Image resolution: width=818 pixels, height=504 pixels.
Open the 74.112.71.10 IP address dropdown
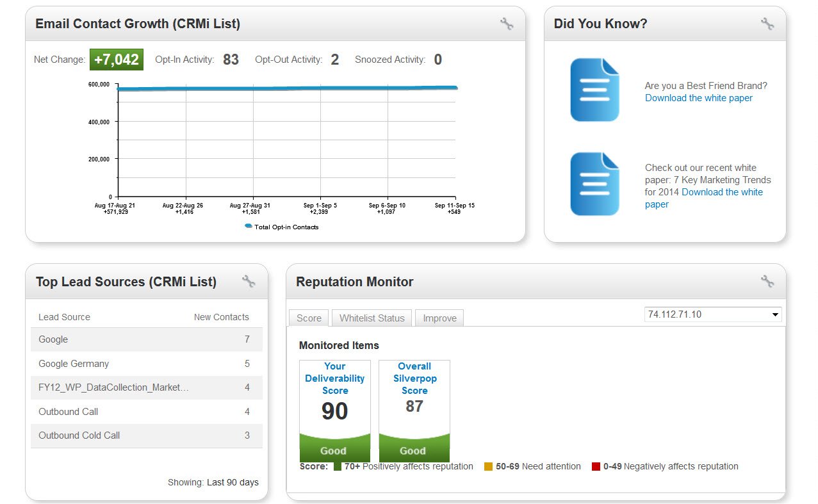tap(713, 314)
